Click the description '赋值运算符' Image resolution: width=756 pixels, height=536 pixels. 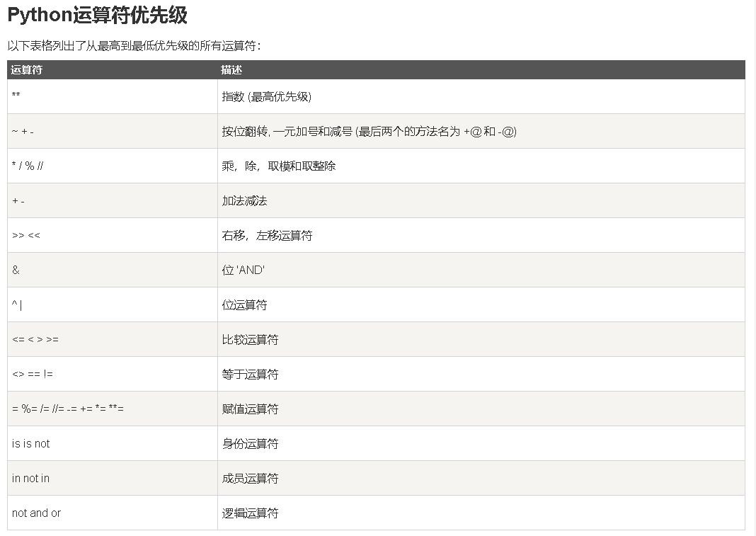[251, 409]
